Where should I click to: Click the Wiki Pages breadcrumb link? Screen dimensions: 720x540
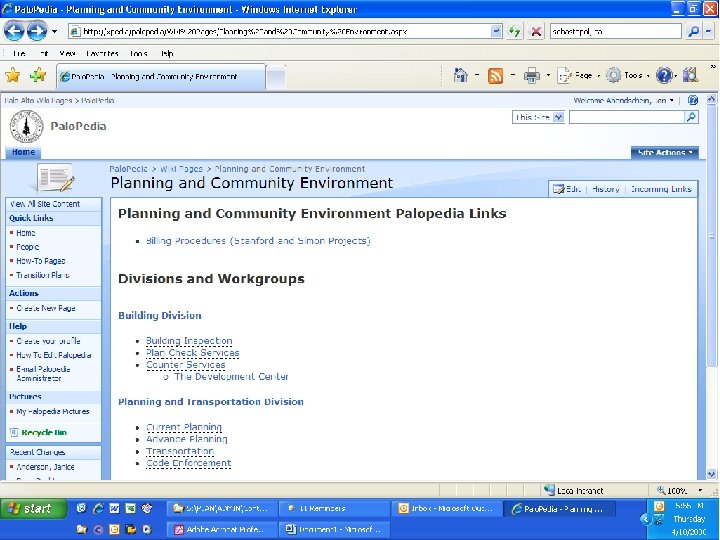(x=181, y=169)
